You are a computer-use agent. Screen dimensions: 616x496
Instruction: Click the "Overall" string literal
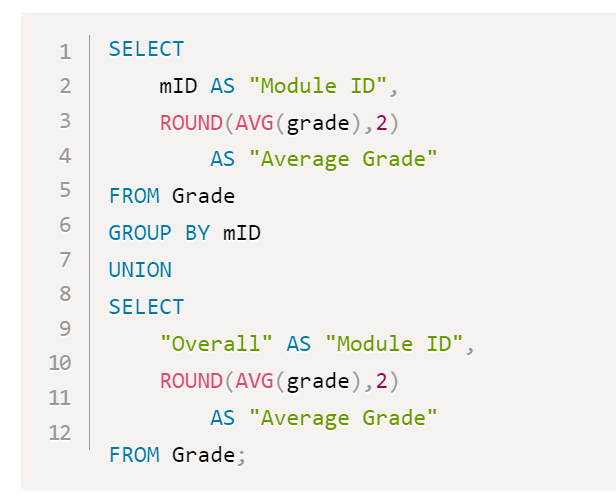(216, 344)
